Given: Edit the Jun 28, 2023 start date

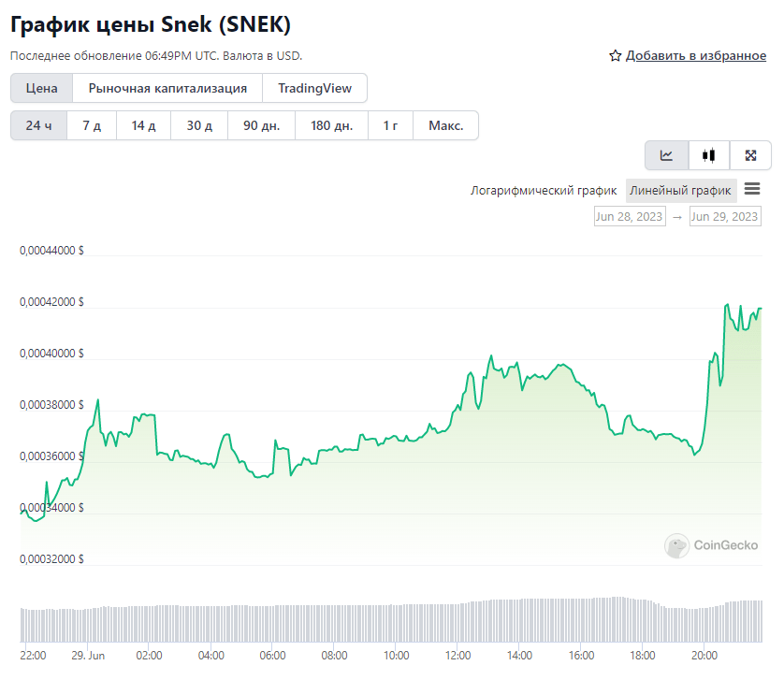Looking at the screenshot, I should tap(630, 216).
